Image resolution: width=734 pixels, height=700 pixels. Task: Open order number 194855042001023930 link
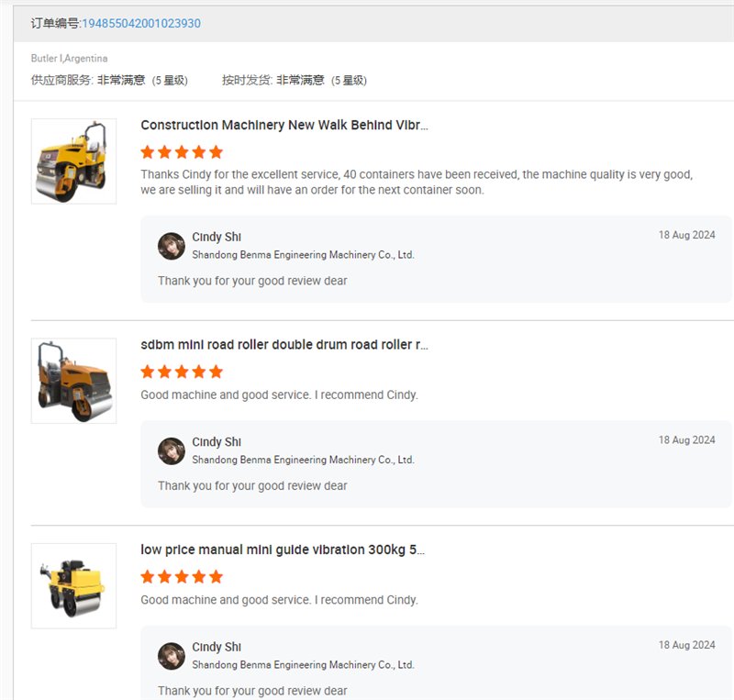pos(141,24)
